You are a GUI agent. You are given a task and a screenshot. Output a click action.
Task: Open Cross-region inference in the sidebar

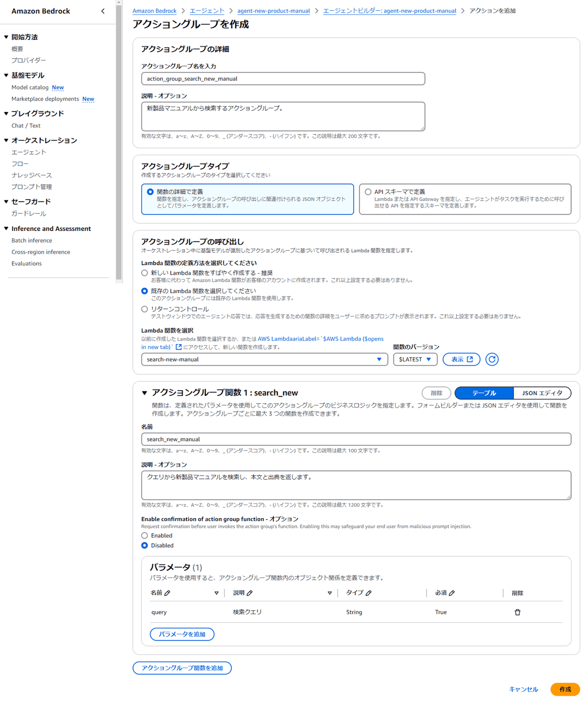[41, 252]
